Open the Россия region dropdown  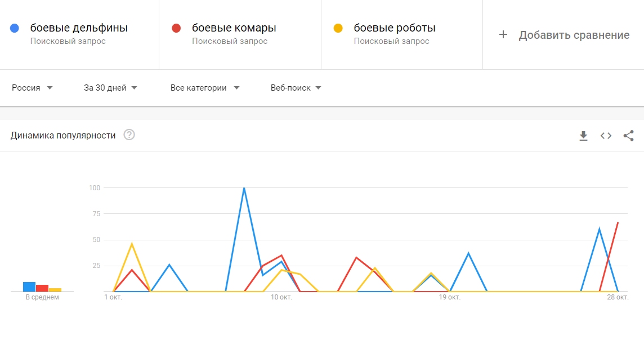[x=32, y=88]
